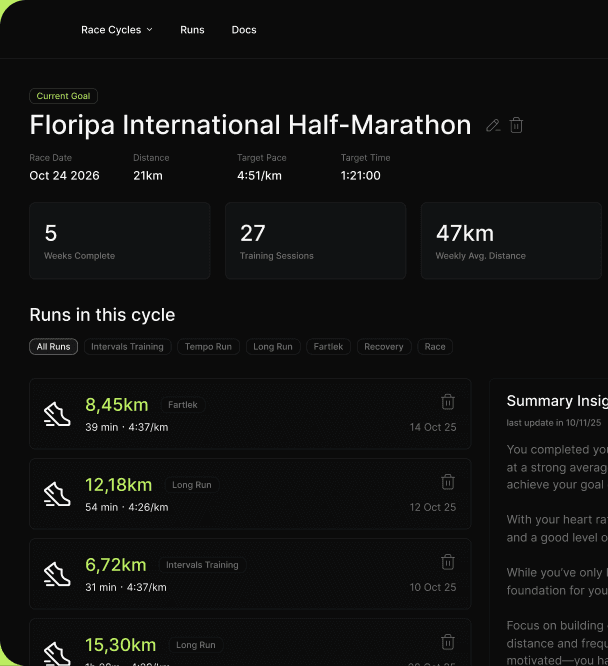
Task: Click Intervals Training tag on 6,72km run
Action: coord(202,565)
